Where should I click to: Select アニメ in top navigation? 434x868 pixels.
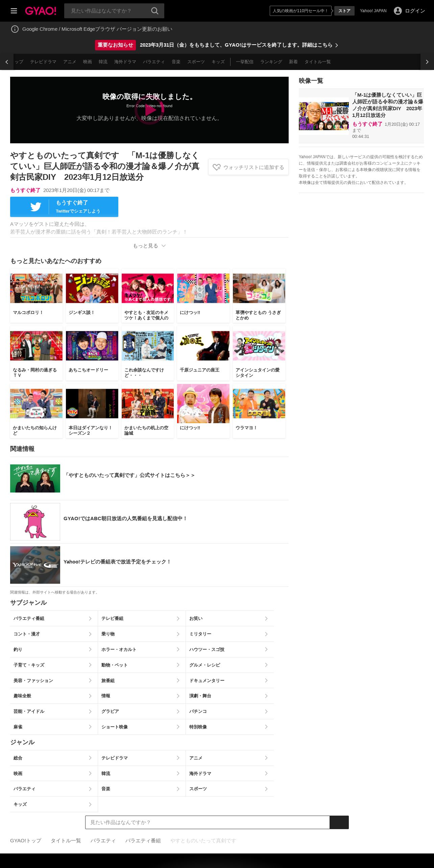tap(70, 62)
